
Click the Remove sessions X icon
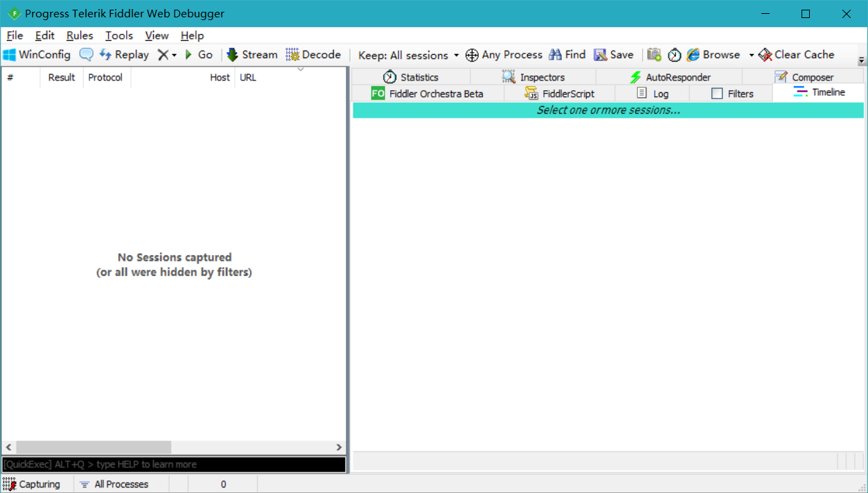pos(163,55)
